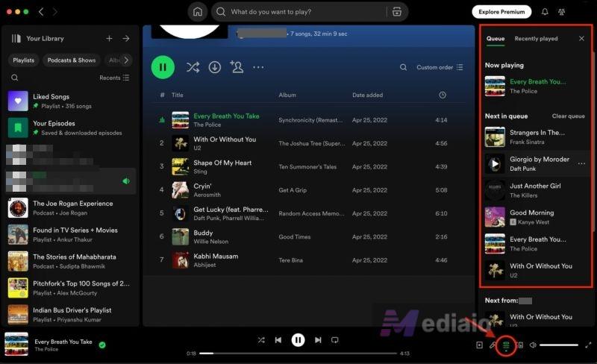The image size is (597, 364).
Task: Open notifications bell icon
Action: click(545, 12)
